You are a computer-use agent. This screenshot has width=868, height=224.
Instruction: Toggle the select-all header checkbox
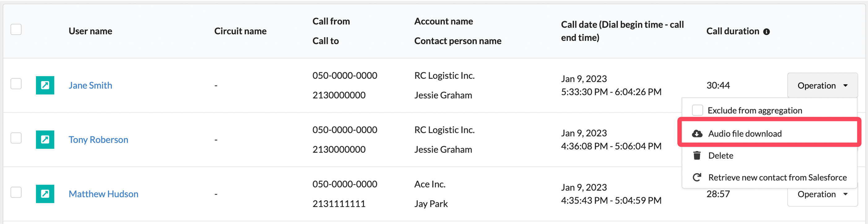click(x=16, y=30)
